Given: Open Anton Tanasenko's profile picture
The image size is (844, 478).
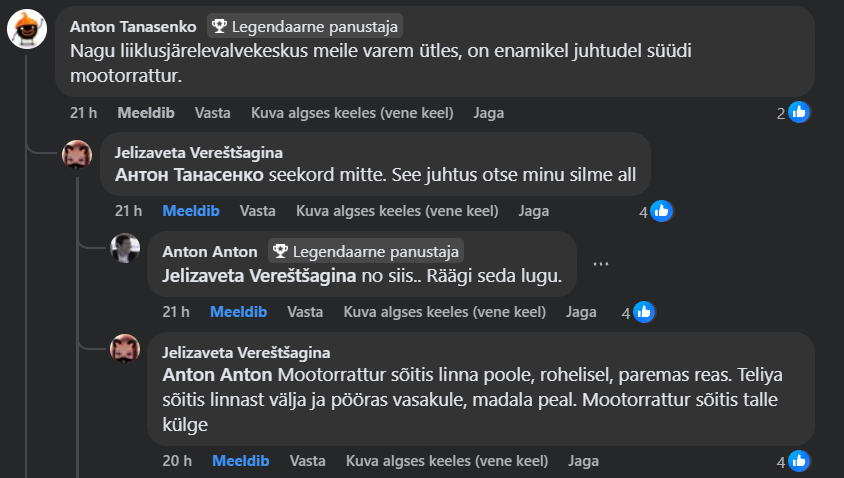Looking at the screenshot, I should [27, 30].
